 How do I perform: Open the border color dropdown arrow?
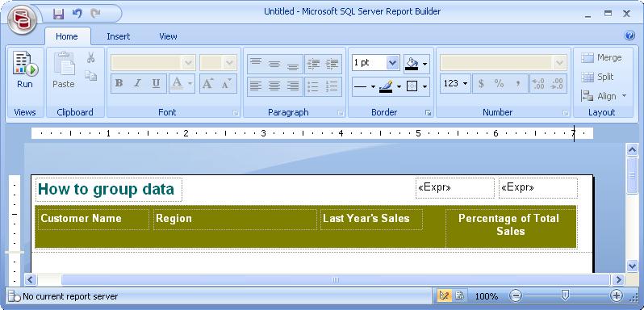[399, 86]
